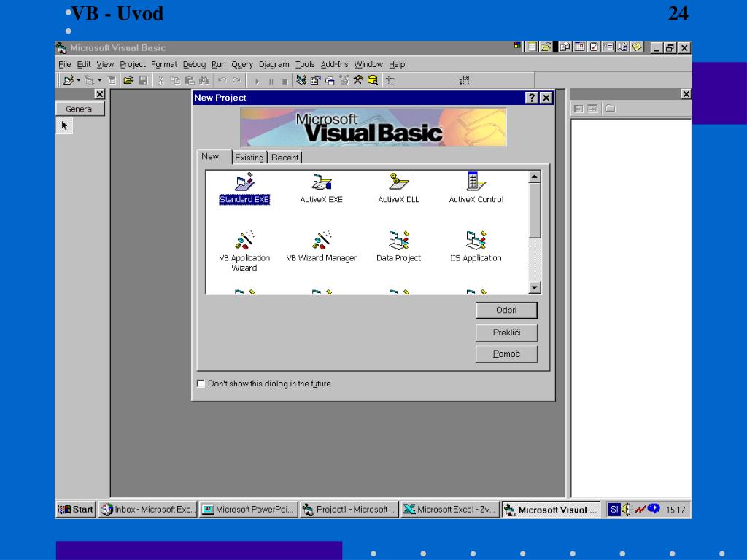747x560 pixels.
Task: Select VB Application Wizard project type
Action: [244, 252]
